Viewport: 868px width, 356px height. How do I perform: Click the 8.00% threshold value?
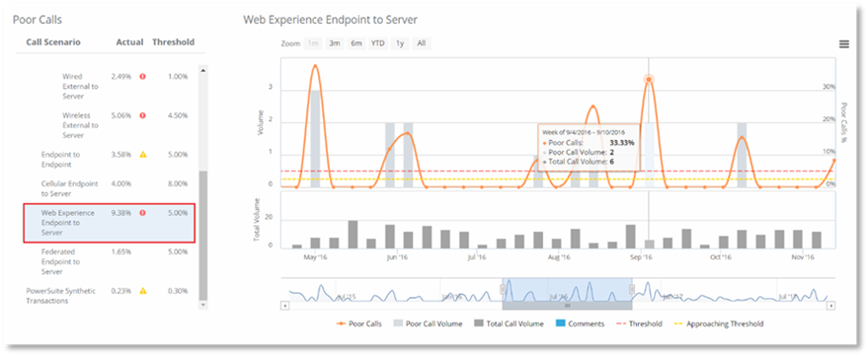tap(178, 183)
